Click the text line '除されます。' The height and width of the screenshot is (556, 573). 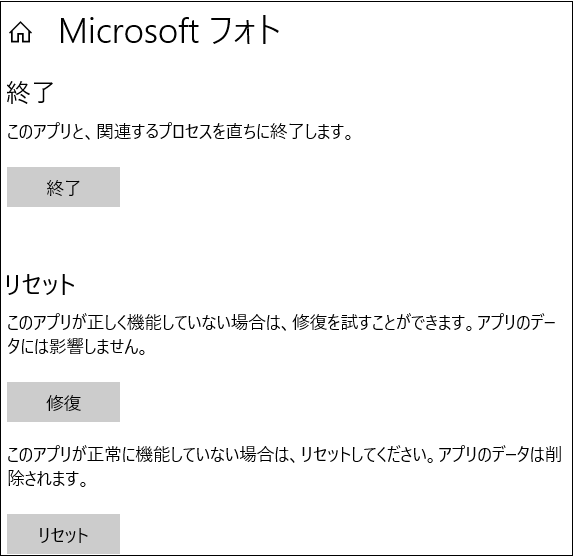pos(48,478)
